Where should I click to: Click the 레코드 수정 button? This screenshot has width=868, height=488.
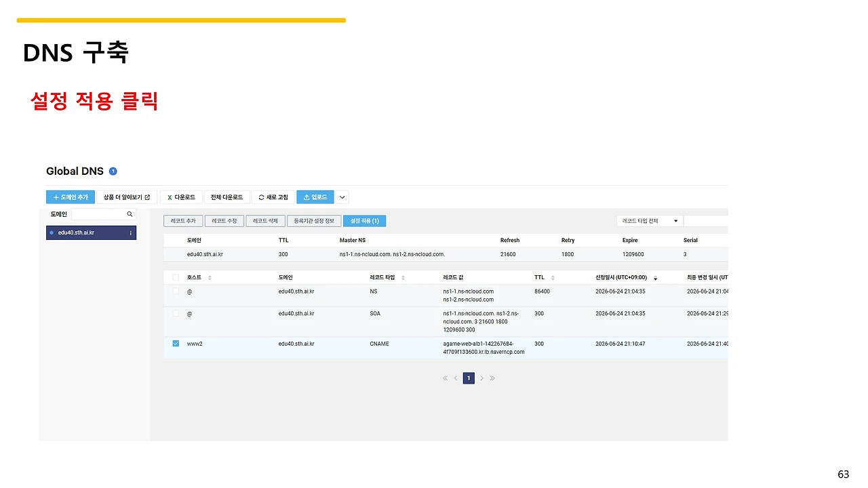[x=224, y=221]
